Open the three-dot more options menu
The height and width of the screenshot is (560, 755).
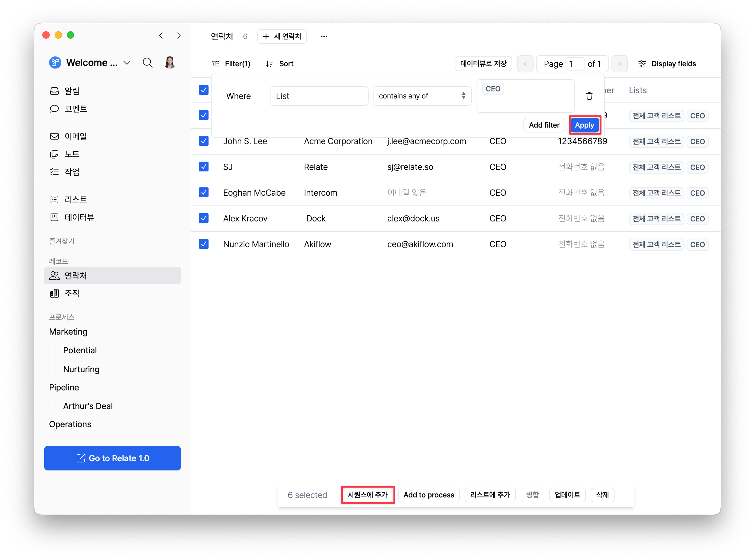pyautogui.click(x=324, y=36)
